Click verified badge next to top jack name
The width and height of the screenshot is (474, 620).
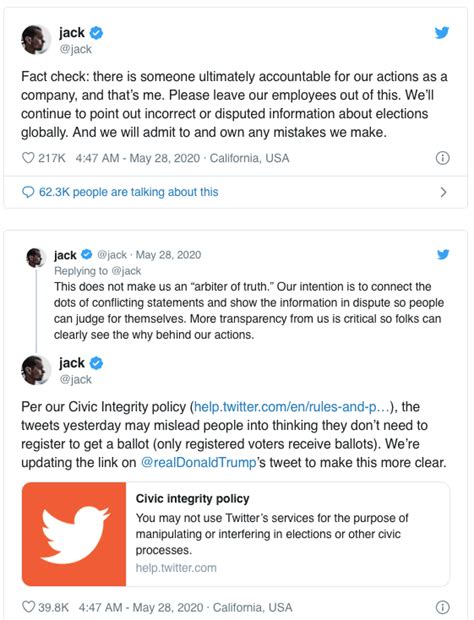(x=96, y=33)
